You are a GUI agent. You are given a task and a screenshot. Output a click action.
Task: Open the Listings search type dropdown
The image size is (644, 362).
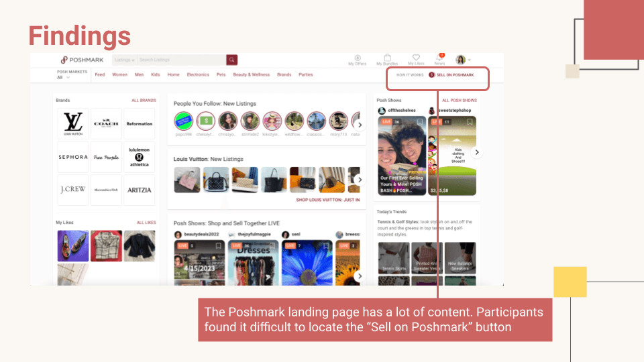125,60
